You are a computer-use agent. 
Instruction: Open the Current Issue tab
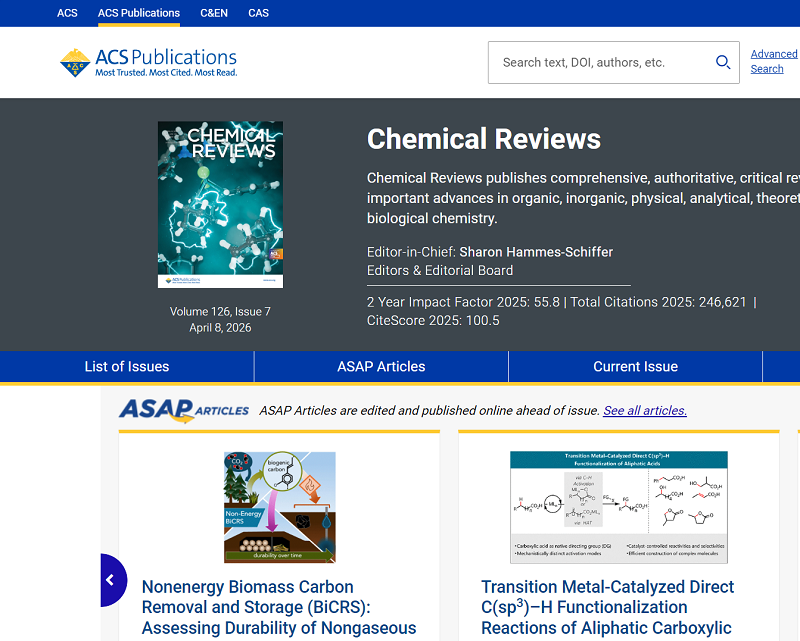point(634,366)
